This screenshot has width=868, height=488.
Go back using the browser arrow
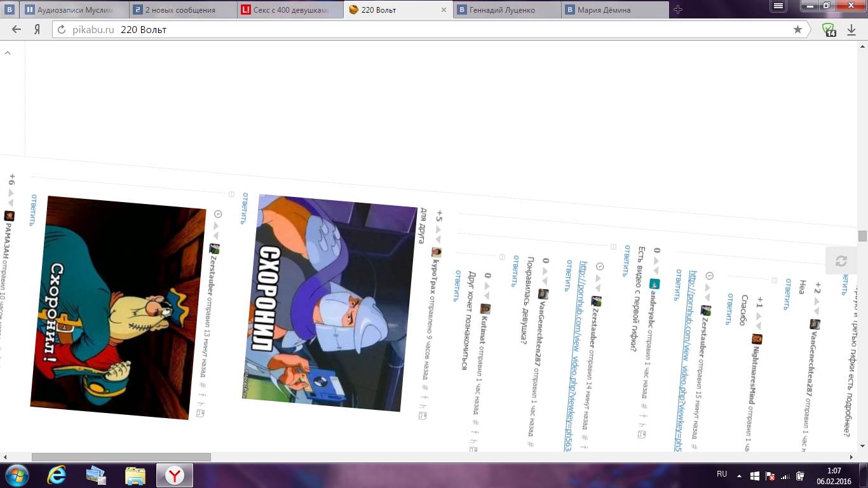(x=17, y=29)
